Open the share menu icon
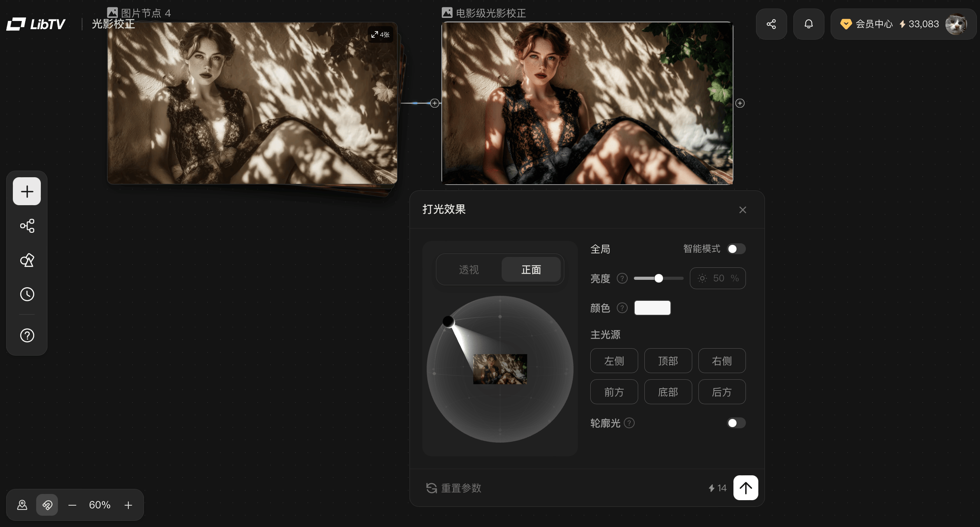This screenshot has width=980, height=527. pos(771,24)
